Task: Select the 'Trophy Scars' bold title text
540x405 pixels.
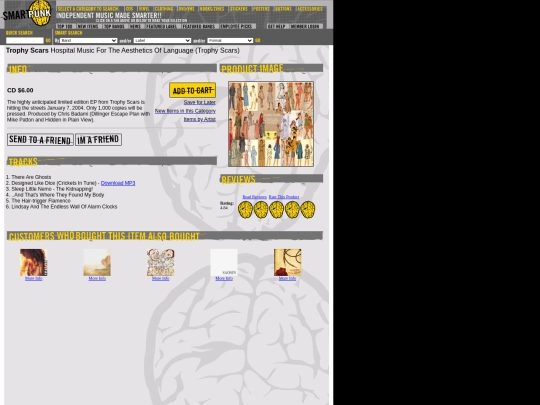Action: 27,50
